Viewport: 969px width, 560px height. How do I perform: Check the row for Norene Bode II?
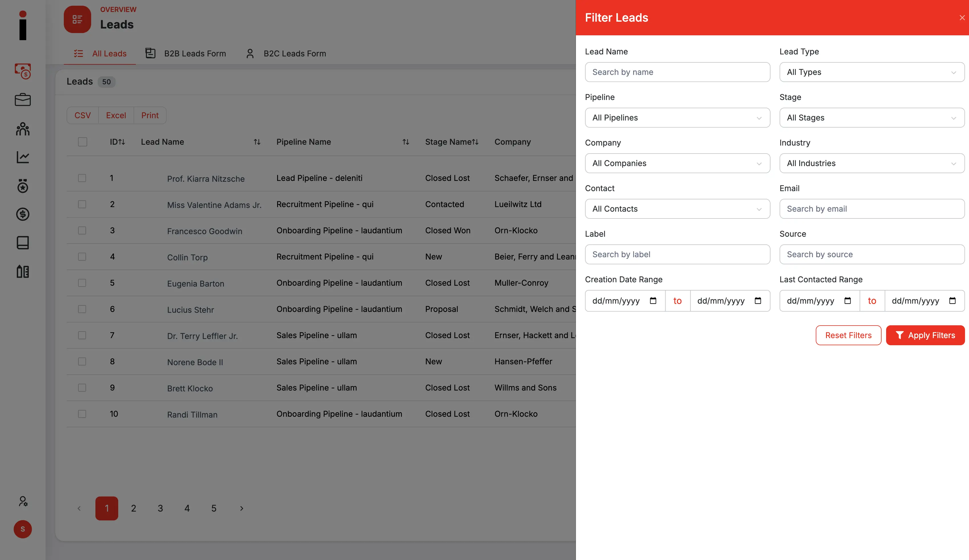[x=82, y=361]
